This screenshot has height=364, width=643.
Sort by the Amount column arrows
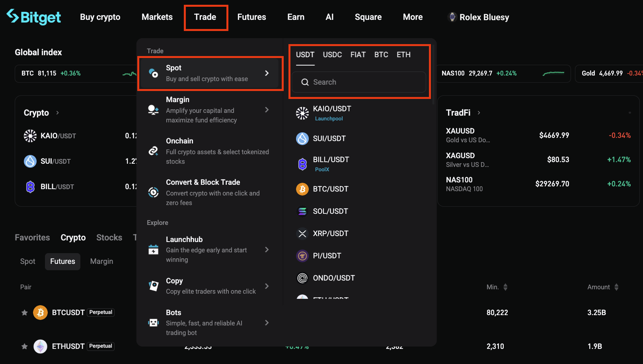pos(616,287)
